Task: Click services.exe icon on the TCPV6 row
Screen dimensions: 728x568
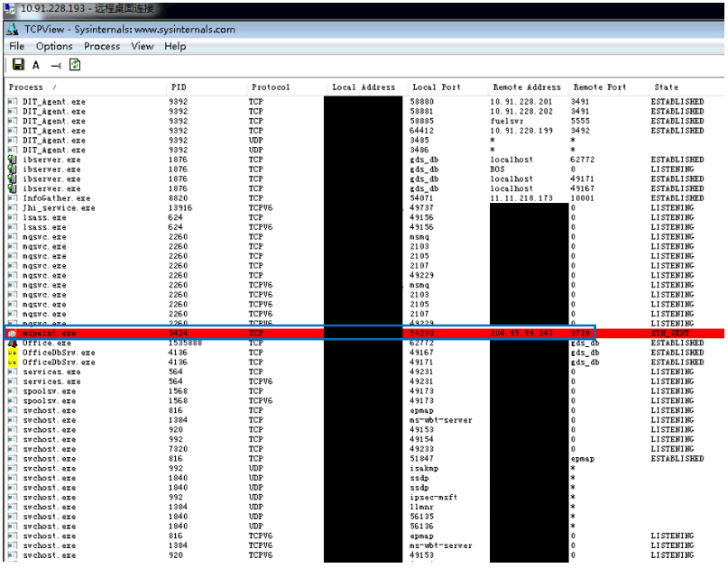Action: tap(12, 381)
